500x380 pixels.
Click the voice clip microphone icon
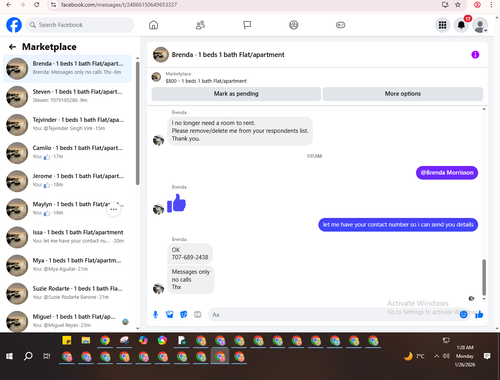(155, 314)
